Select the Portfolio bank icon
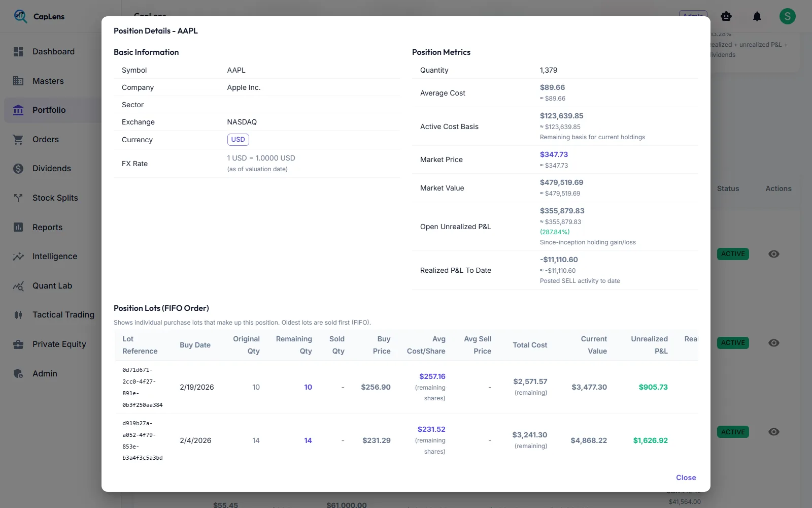Screen dimensions: 812x508 coord(18,110)
